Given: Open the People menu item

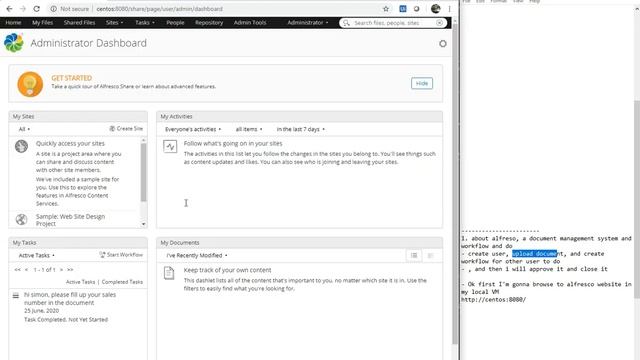Looking at the screenshot, I should [x=175, y=22].
